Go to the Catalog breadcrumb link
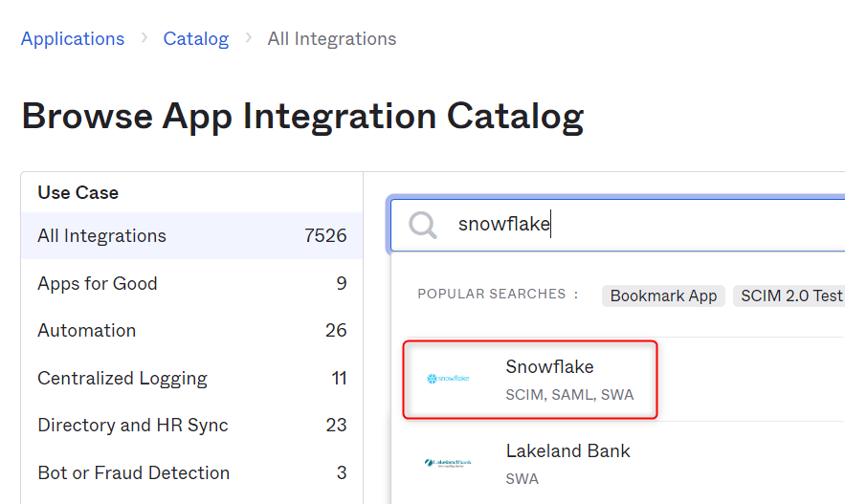Screen dimensions: 845x504 196,39
